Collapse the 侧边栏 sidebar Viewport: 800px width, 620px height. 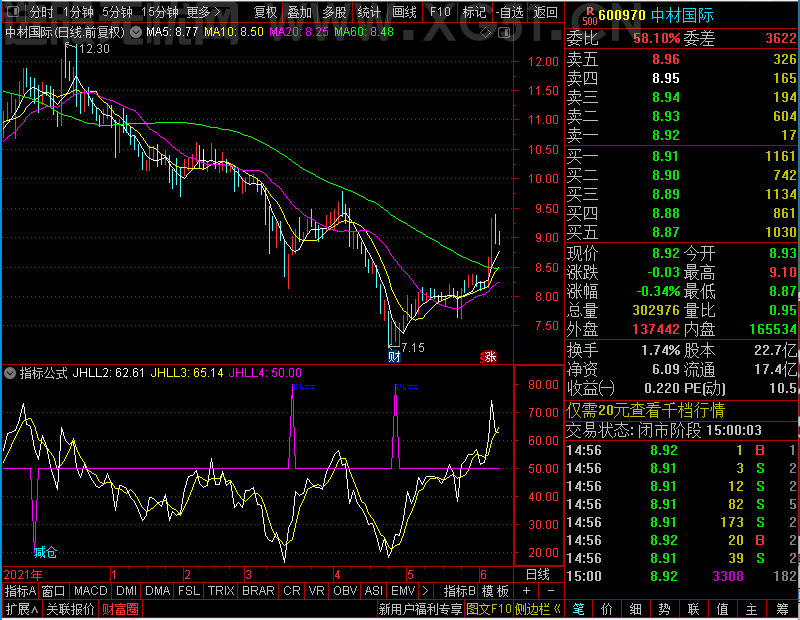pyautogui.click(x=538, y=609)
